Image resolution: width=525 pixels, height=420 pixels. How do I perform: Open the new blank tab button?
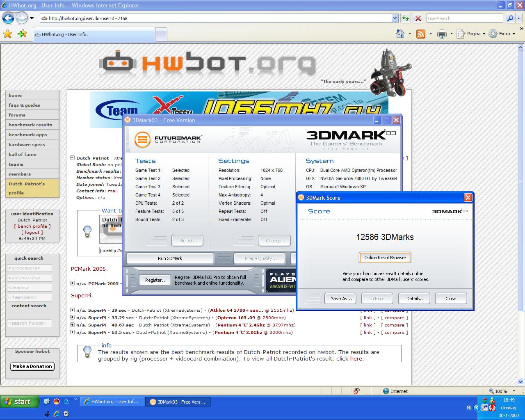(x=161, y=34)
